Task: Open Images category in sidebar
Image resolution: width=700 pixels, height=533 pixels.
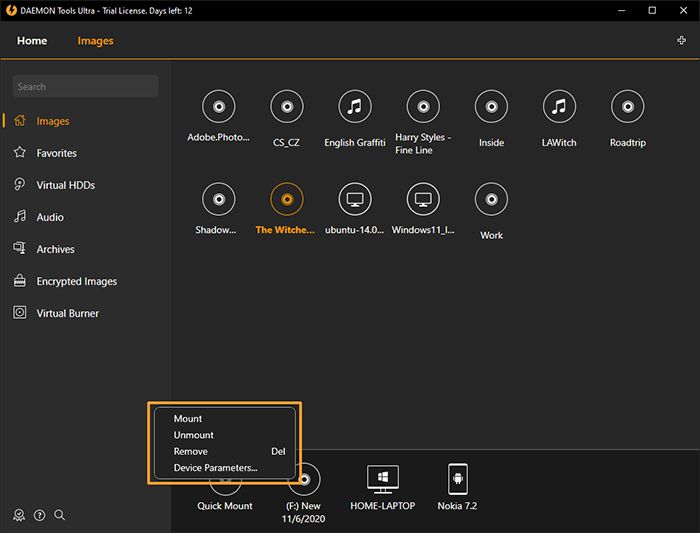Action: 53,121
